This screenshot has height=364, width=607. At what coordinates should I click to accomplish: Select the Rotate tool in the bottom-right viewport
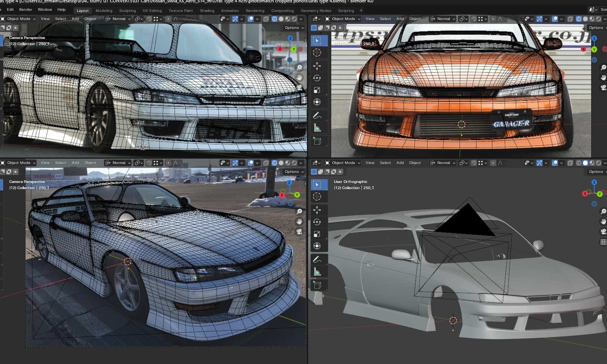click(317, 222)
